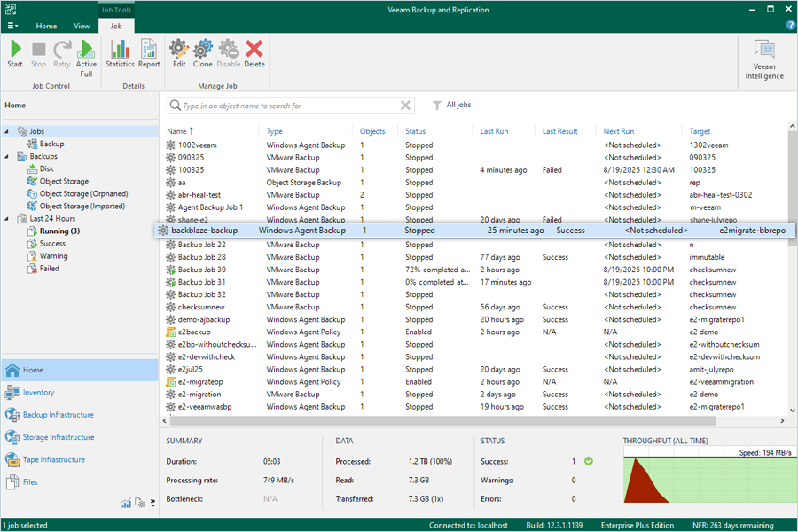The width and height of the screenshot is (798, 532).
Task: Open the Inventory view
Action: coord(80,393)
